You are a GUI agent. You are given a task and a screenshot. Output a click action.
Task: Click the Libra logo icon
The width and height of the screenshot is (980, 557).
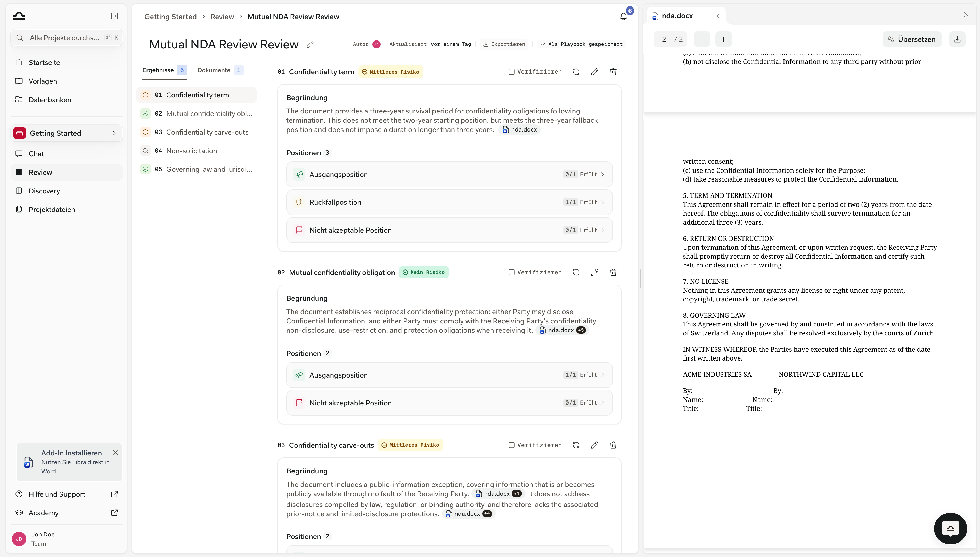[19, 16]
